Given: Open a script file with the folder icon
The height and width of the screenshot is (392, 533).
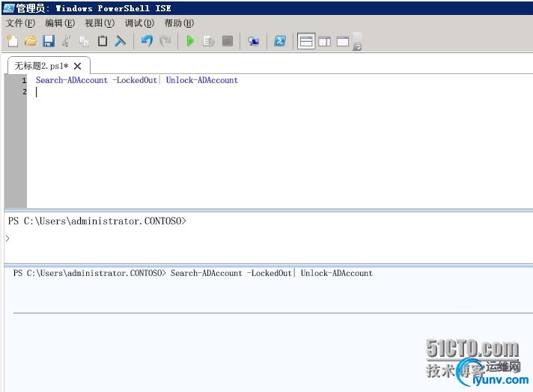Looking at the screenshot, I should coord(31,41).
